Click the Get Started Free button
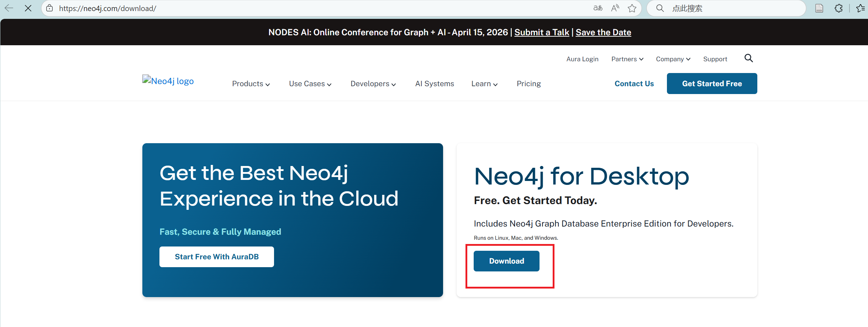The image size is (868, 327). click(712, 84)
